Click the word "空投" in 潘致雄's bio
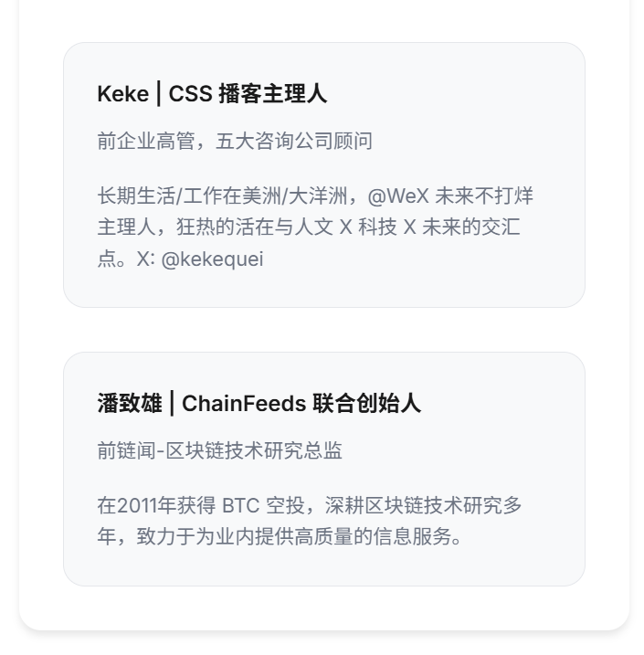This screenshot has height=655, width=644. [283, 506]
